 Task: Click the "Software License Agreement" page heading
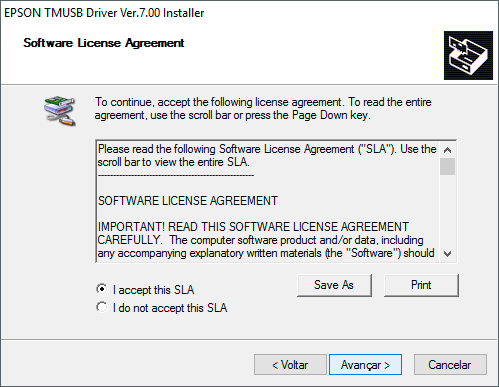(x=104, y=43)
